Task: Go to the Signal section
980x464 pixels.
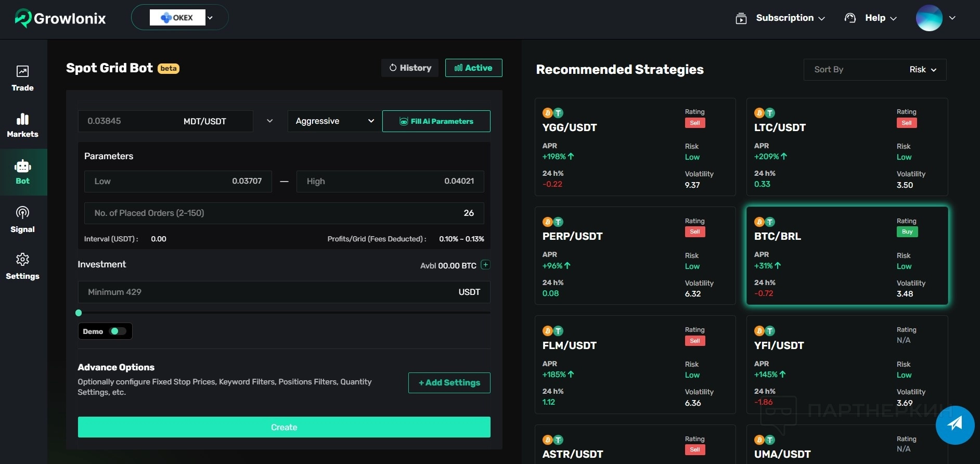Action: pyautogui.click(x=23, y=220)
